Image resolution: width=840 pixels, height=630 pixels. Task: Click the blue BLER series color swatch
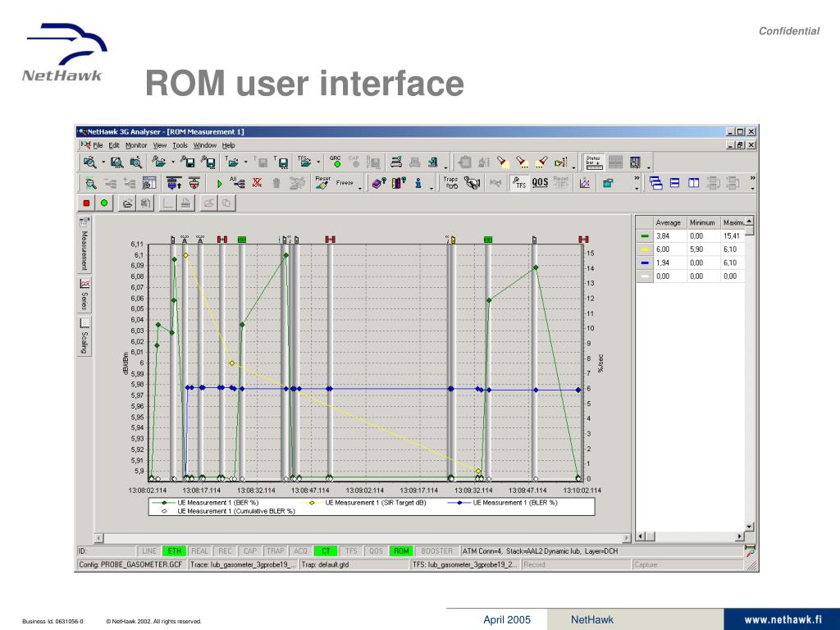click(645, 262)
